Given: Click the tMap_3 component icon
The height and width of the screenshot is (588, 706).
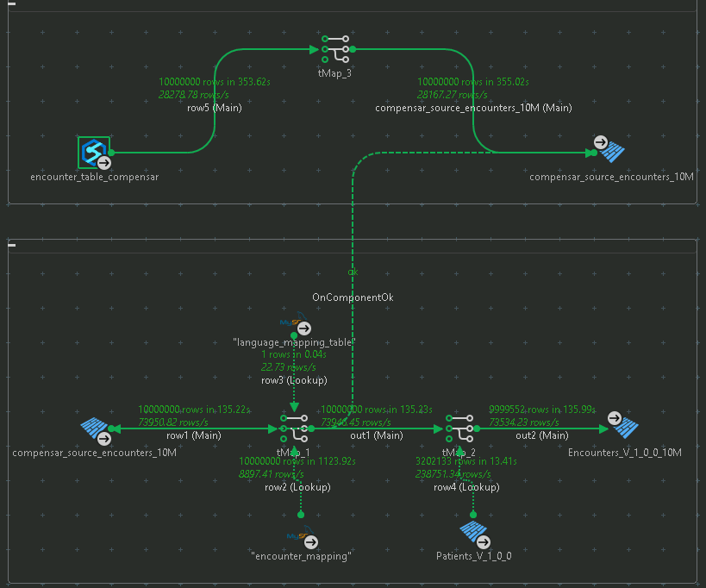Looking at the screenshot, I should [x=334, y=49].
